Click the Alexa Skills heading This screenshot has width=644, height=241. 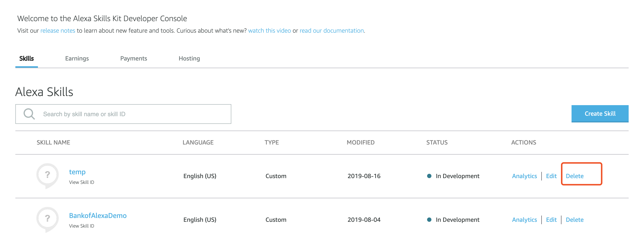[44, 92]
